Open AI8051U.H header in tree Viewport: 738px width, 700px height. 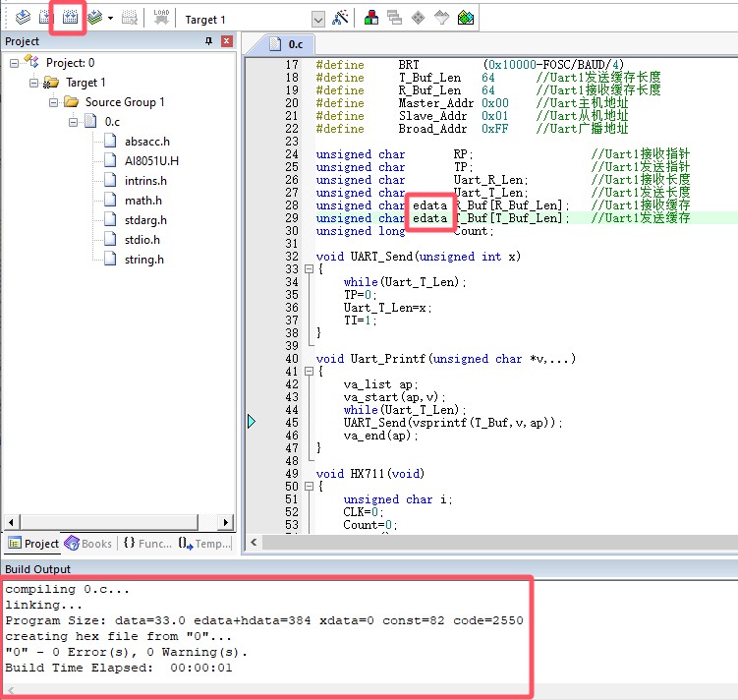pos(151,161)
